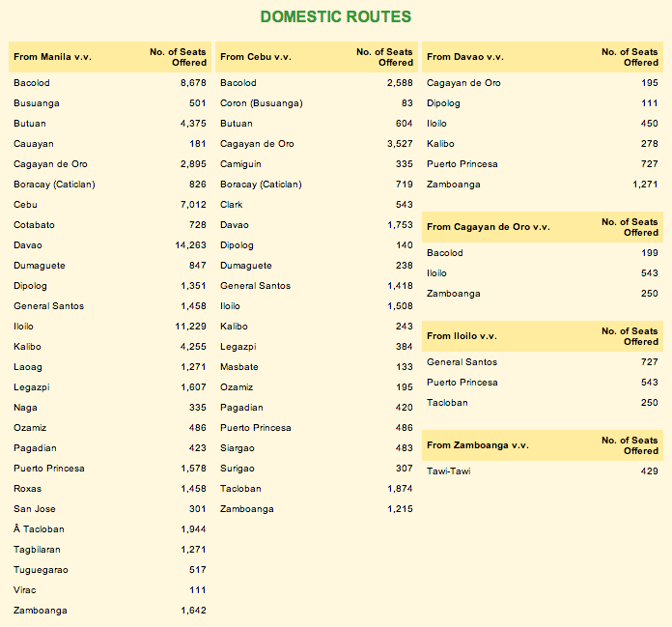Click the 3,527 seats value in the Cebu list

pyautogui.click(x=400, y=144)
